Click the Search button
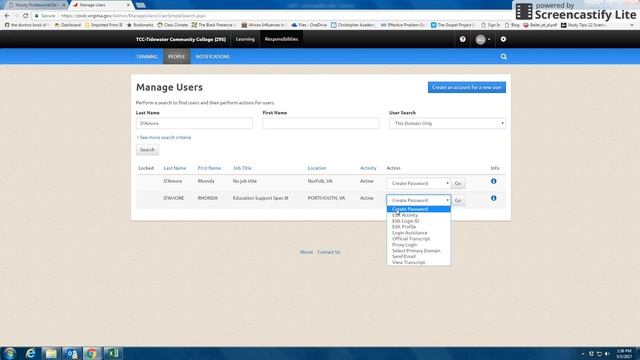Viewport: 640px width, 360px height. 147,150
